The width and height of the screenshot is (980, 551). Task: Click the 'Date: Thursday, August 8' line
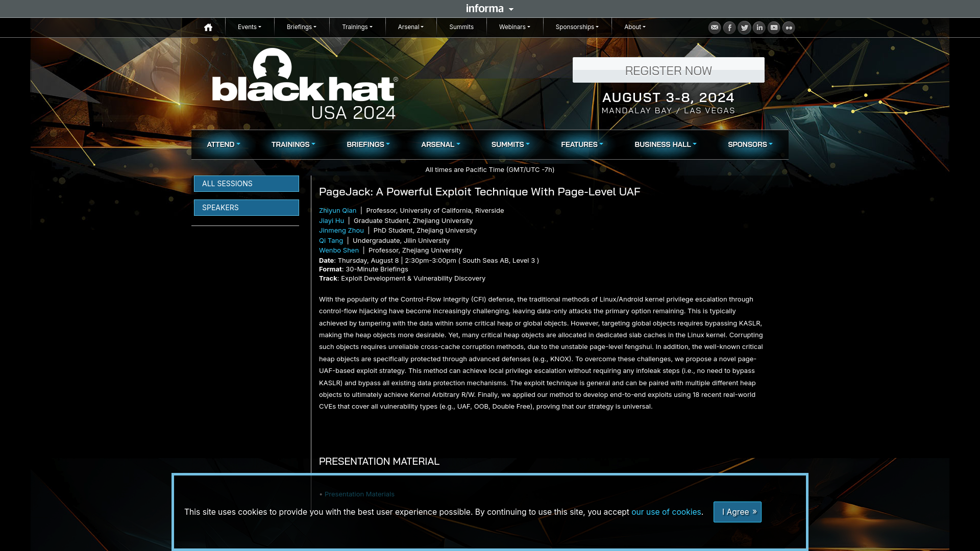point(429,261)
